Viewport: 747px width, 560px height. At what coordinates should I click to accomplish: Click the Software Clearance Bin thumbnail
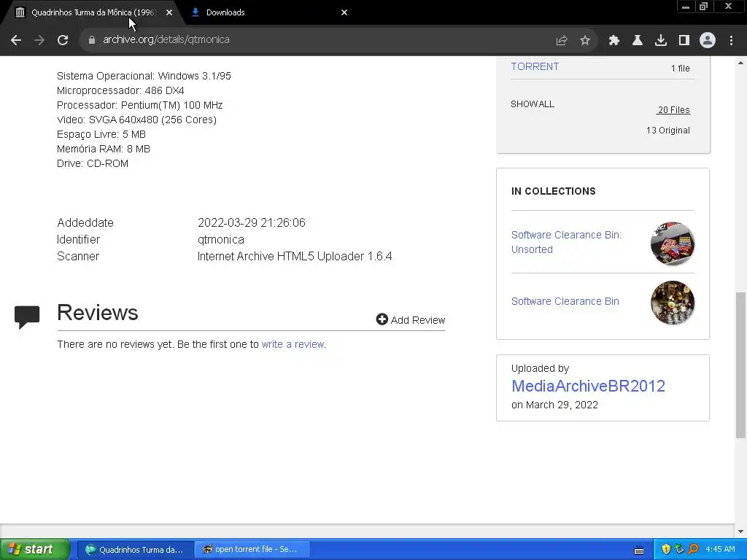(672, 303)
